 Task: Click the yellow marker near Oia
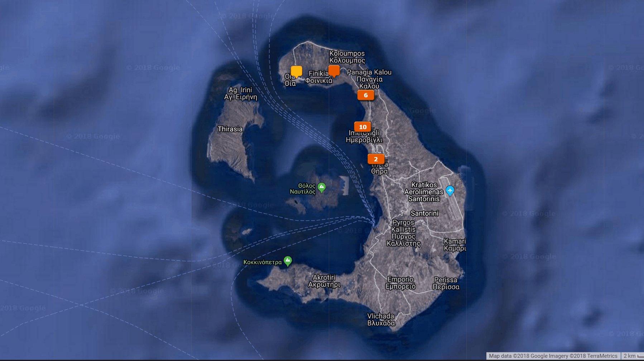pyautogui.click(x=296, y=71)
